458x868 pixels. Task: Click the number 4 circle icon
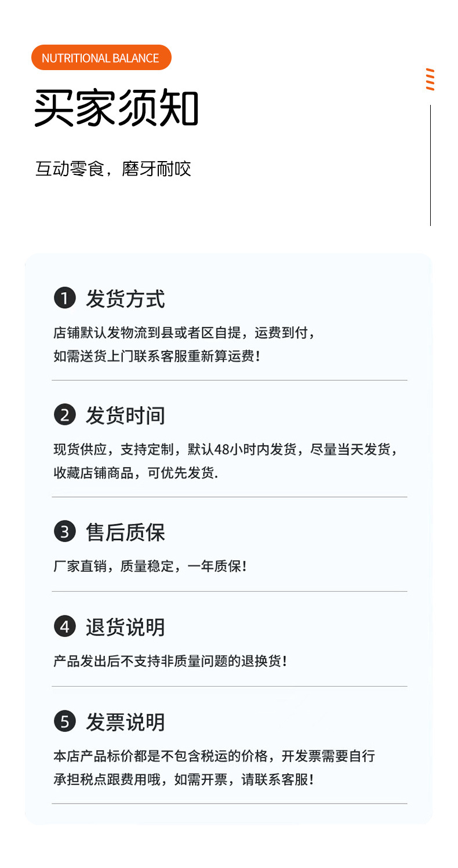65,626
